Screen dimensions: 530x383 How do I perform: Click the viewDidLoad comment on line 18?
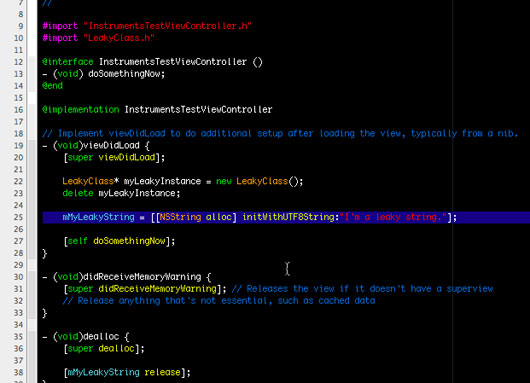click(x=280, y=134)
